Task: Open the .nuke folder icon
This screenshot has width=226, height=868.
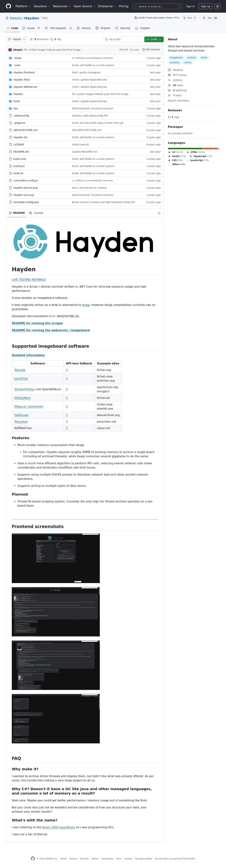Action: coord(10,65)
